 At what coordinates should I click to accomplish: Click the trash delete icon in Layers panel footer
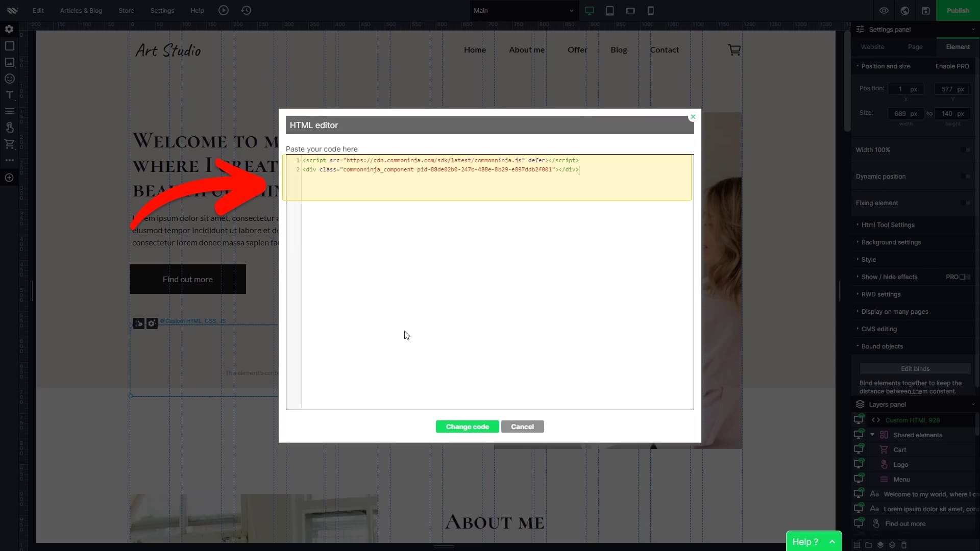pos(904,545)
